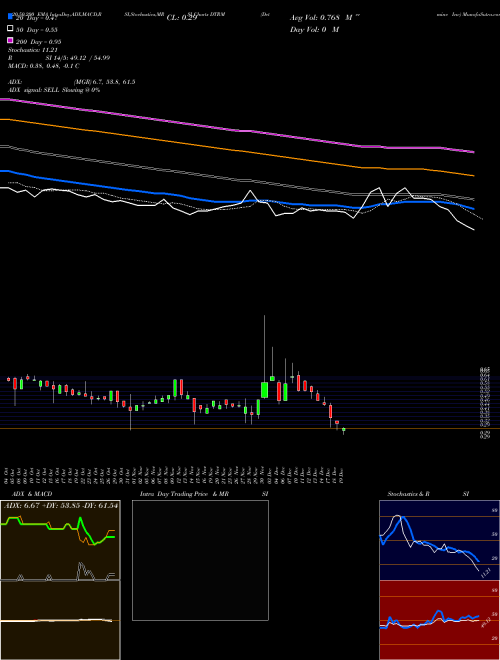Screen dimensions: 500x660
Task: Click the blue 20 Day legend swatch
Action: coord(11,16)
